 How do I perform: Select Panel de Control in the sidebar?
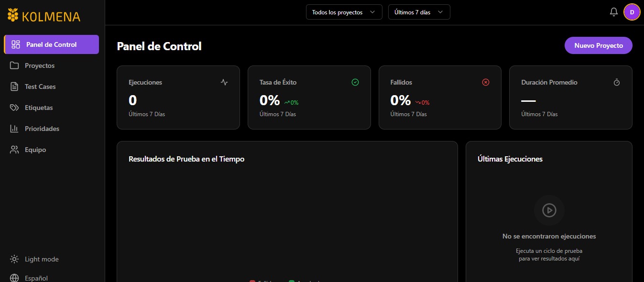pyautogui.click(x=51, y=44)
